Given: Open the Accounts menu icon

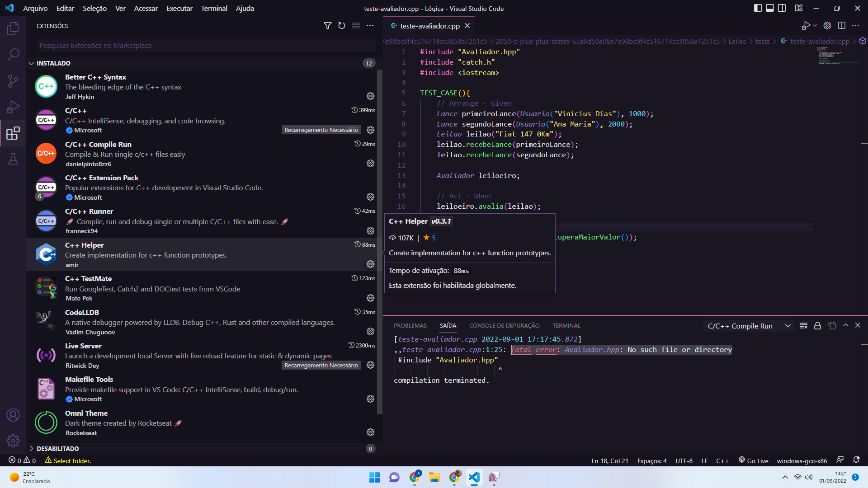Looking at the screenshot, I should point(13,415).
